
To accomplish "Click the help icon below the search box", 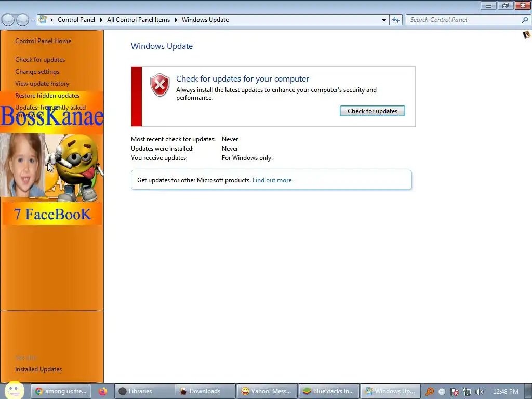I will coord(527,35).
